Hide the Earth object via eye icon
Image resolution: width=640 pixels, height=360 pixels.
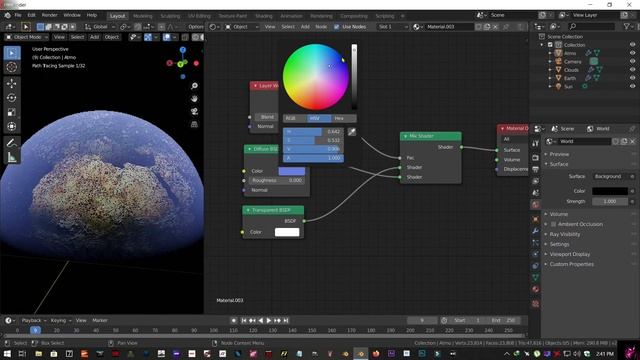632,78
